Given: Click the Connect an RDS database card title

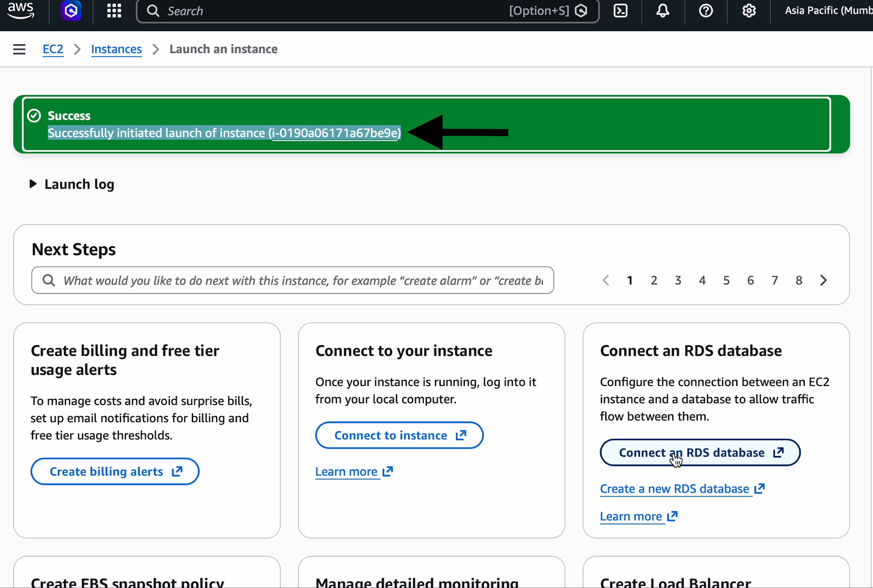Looking at the screenshot, I should tap(691, 351).
